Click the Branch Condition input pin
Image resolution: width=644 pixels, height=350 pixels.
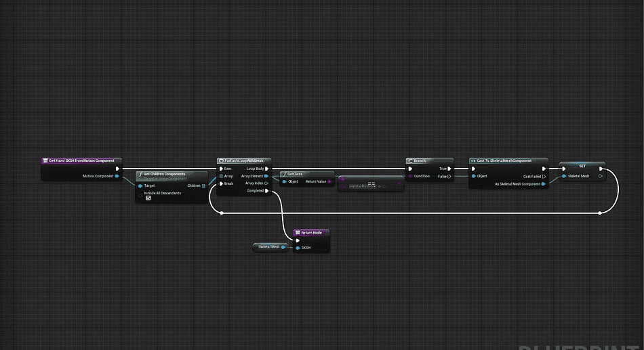pos(410,176)
